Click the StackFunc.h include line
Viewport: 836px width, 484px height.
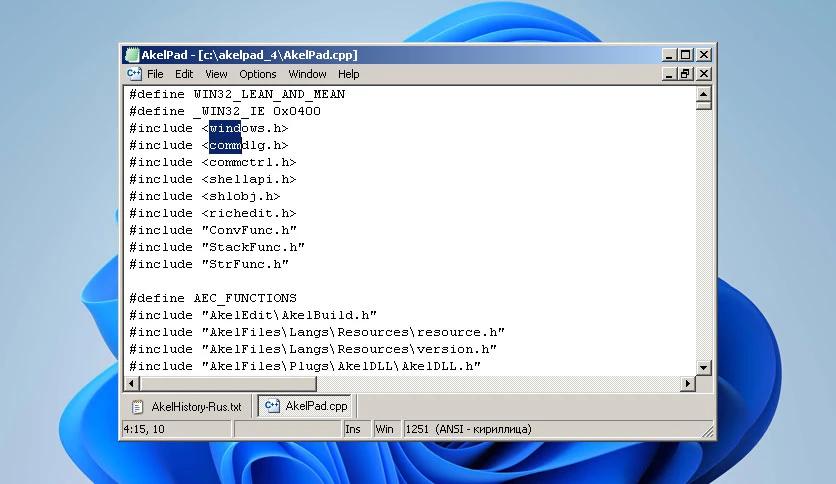[217, 248]
